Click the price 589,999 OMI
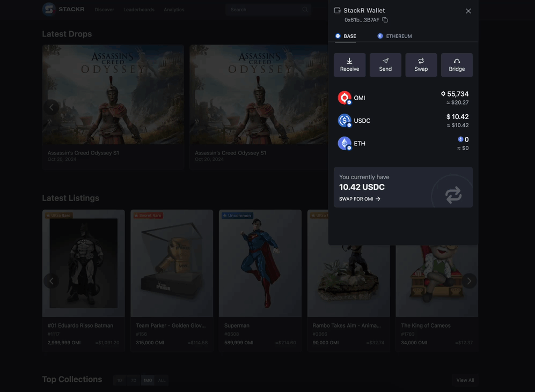Viewport: 535px width, 392px height. pyautogui.click(x=238, y=343)
